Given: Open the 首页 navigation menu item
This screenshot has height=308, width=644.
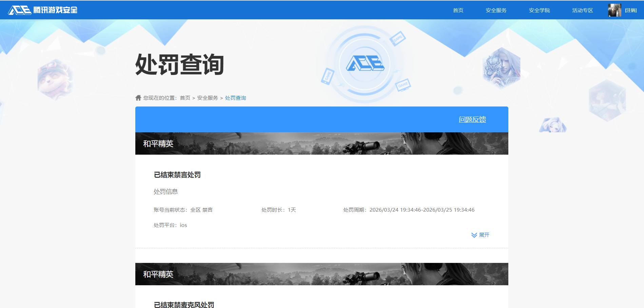Looking at the screenshot, I should [x=458, y=10].
